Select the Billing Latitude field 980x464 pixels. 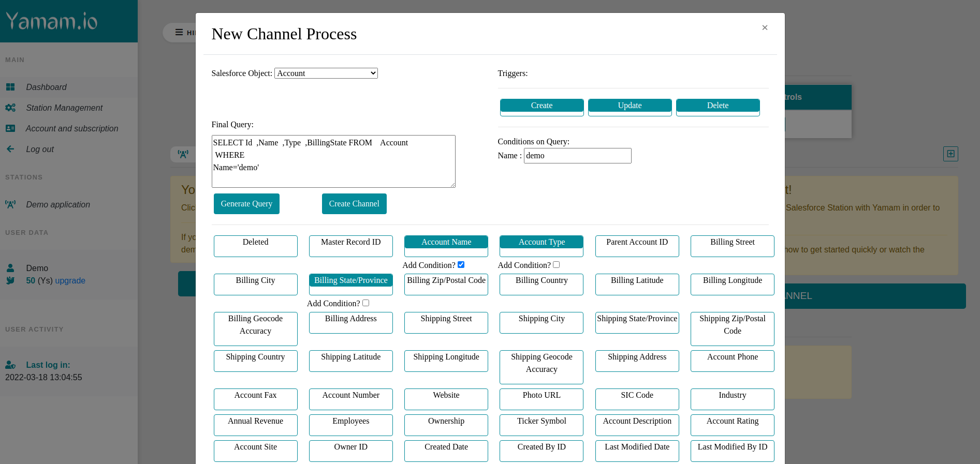click(x=637, y=284)
